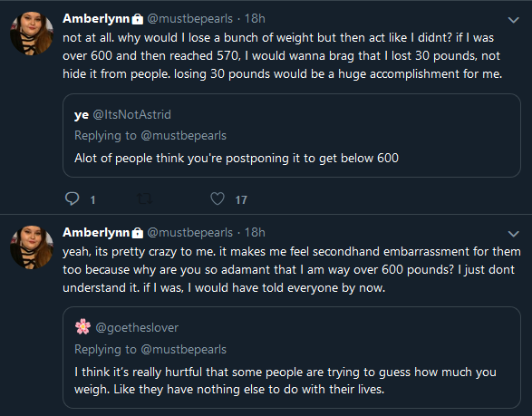Image resolution: width=532 pixels, height=416 pixels.
Task: Click @mustbepearls in ye's reply line
Action: click(184, 136)
